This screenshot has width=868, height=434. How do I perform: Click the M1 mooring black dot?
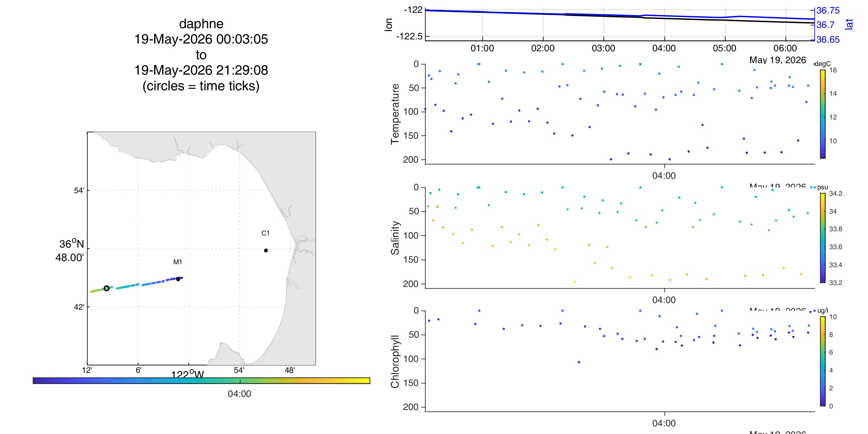[x=178, y=279]
